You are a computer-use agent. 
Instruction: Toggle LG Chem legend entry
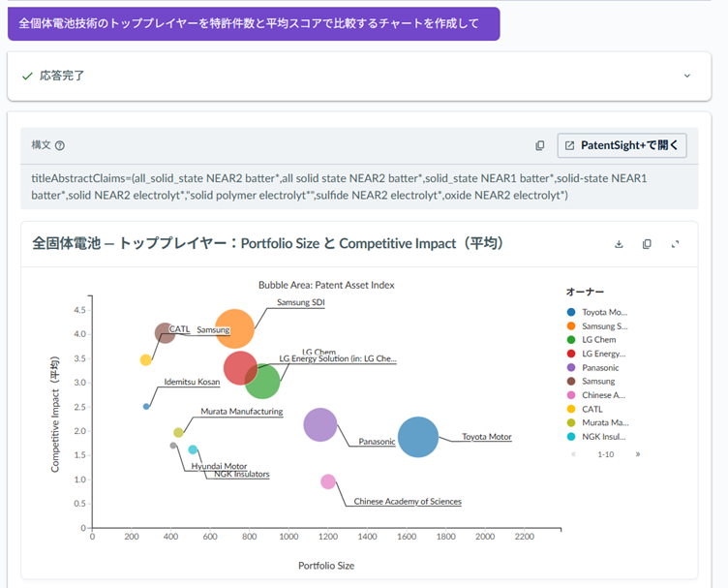591,339
